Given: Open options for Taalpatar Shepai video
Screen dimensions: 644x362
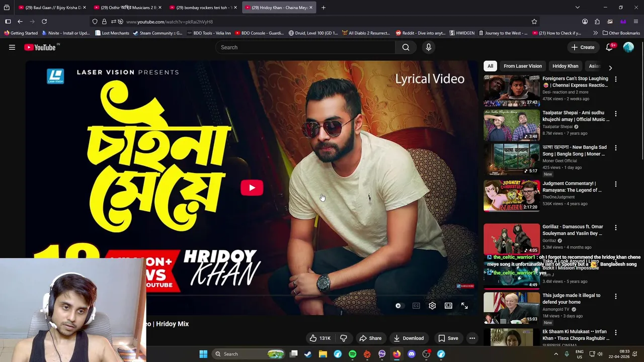Looking at the screenshot, I should (x=615, y=114).
